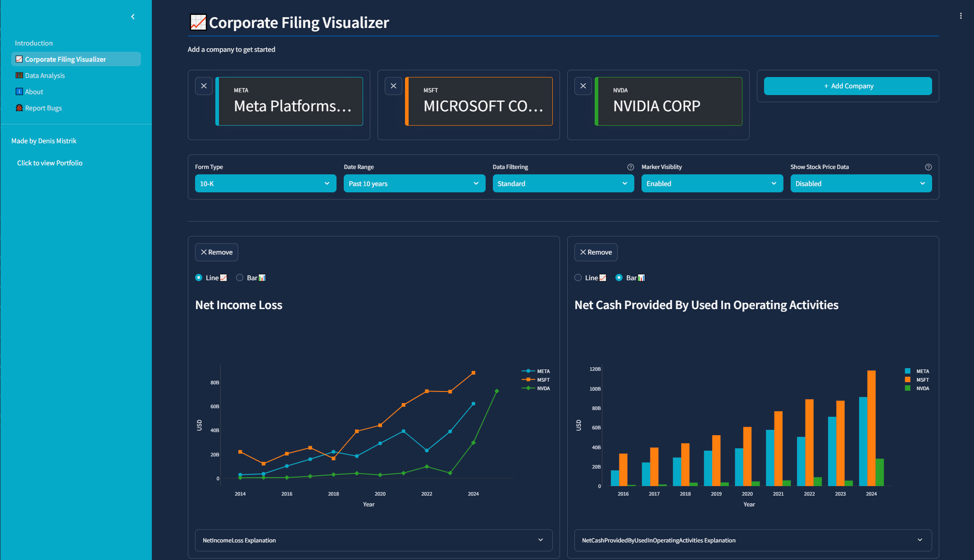Open the Report Bugs sidebar item
974x560 pixels.
point(43,108)
